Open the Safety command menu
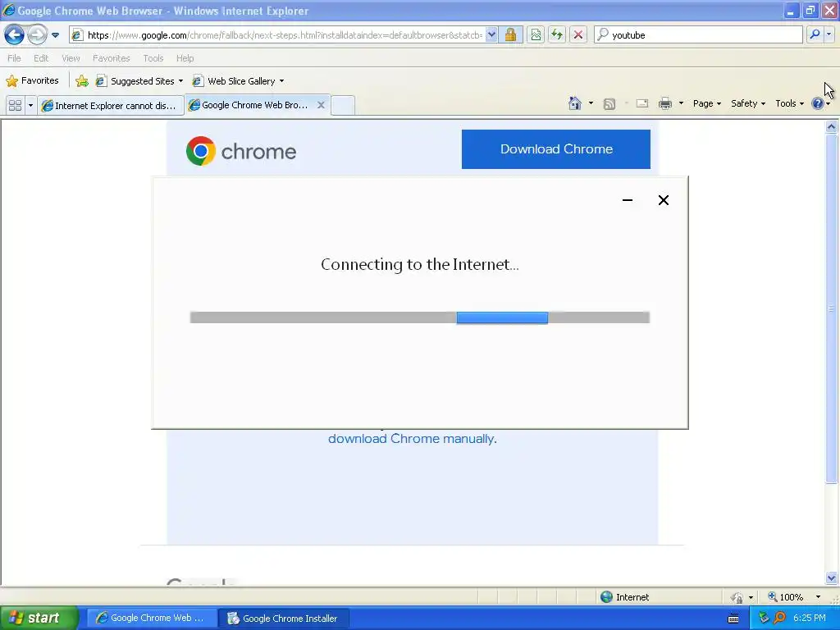 point(748,103)
